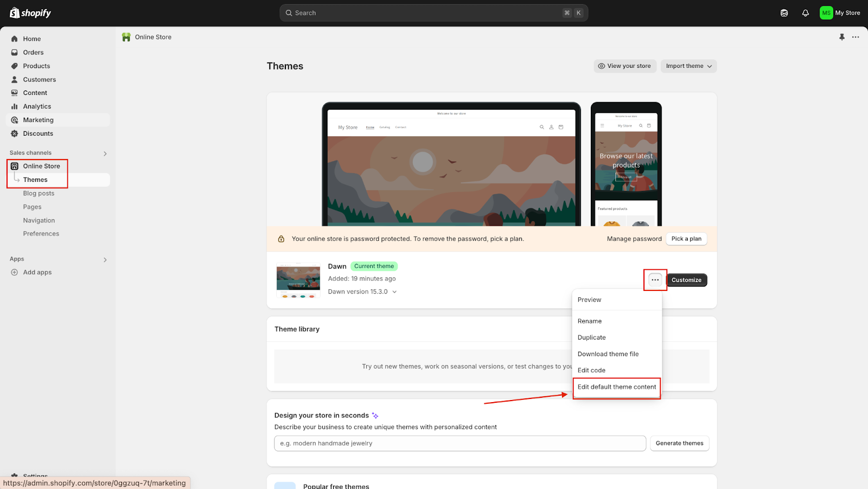Select Edit code from the theme menu
This screenshot has height=489, width=868.
pyautogui.click(x=617, y=371)
